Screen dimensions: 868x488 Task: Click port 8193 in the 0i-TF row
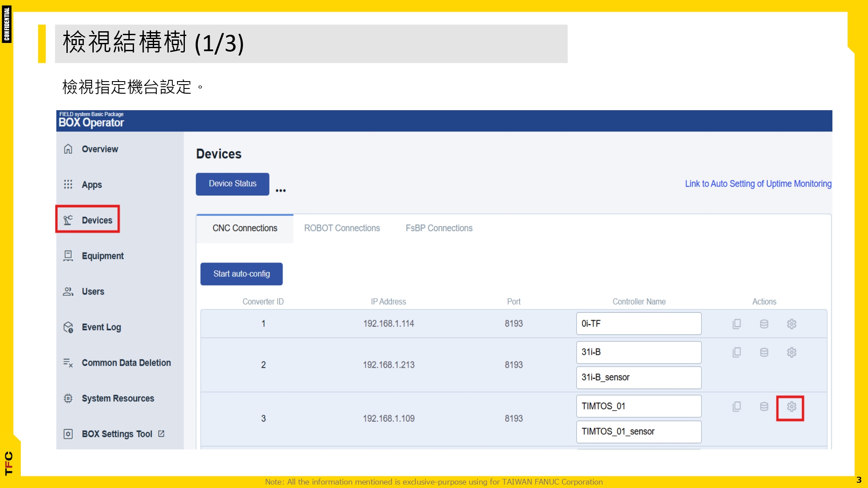(514, 324)
